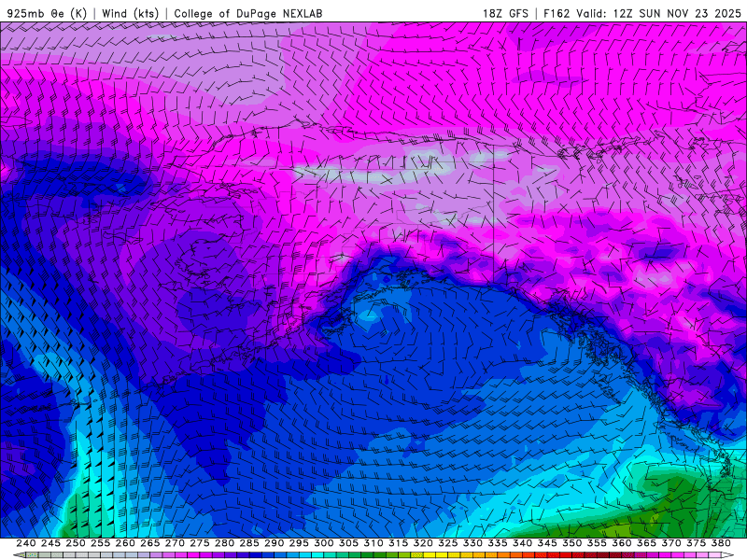Click the 'Wind (kts)' header label
The height and width of the screenshot is (560, 747).
[x=131, y=13]
